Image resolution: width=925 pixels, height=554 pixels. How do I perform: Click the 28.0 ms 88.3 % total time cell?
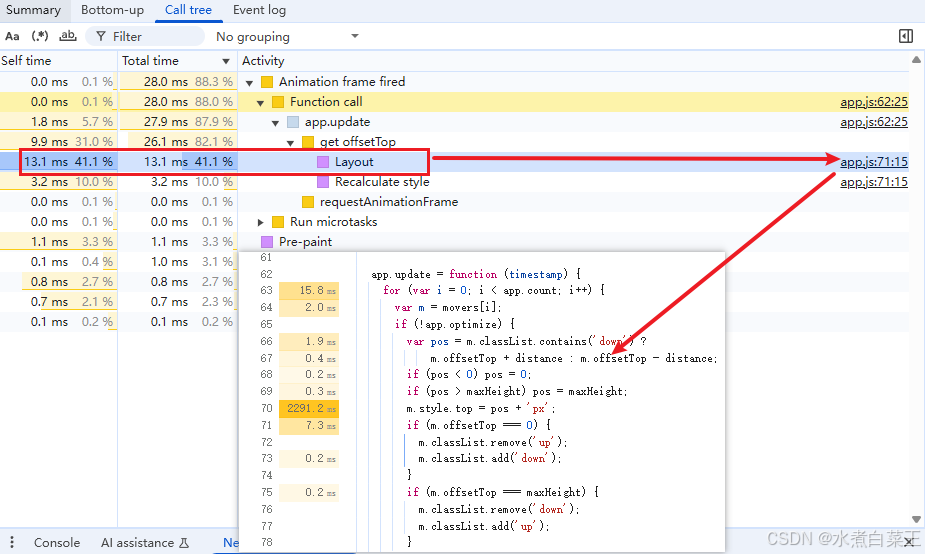pyautogui.click(x=178, y=81)
